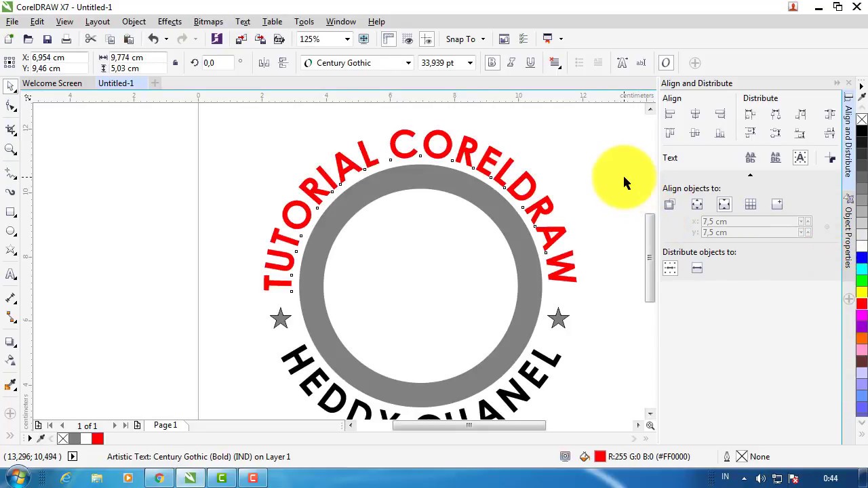Collapse the docker with double arrow
Viewport: 868px width, 488px height.
(837, 83)
